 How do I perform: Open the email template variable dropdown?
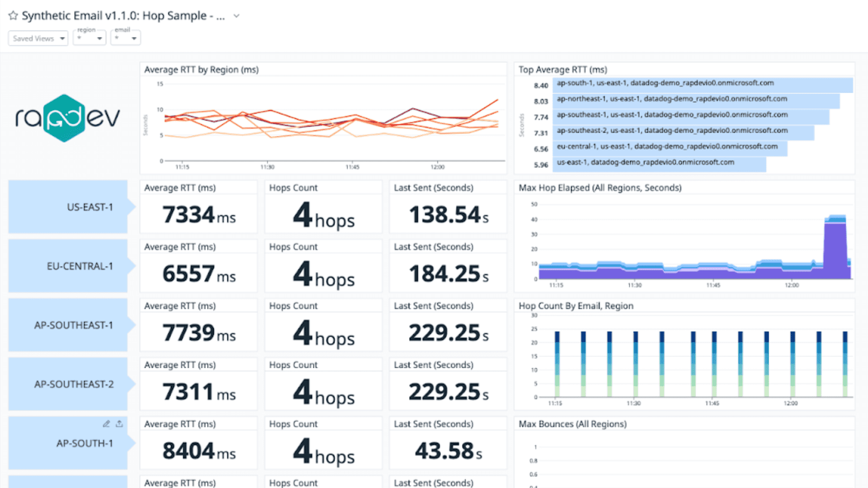click(126, 38)
